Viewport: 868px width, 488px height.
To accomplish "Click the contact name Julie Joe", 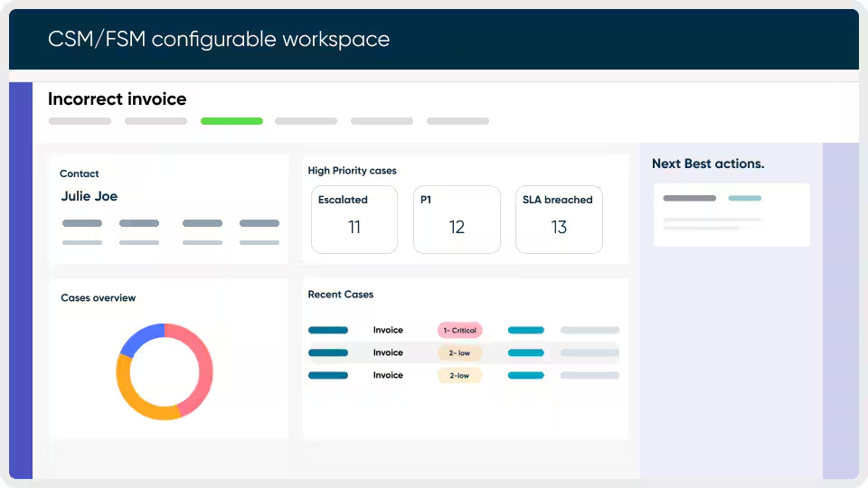I will tap(90, 196).
